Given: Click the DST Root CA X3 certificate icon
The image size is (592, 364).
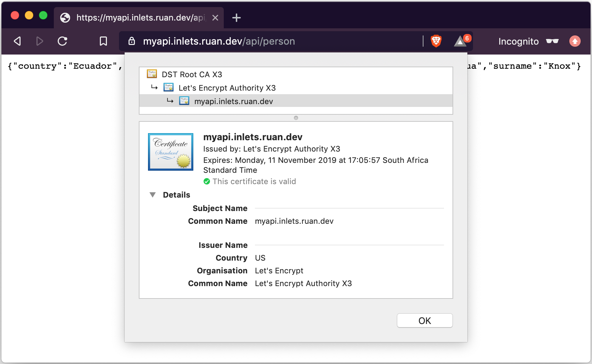Looking at the screenshot, I should pos(152,74).
